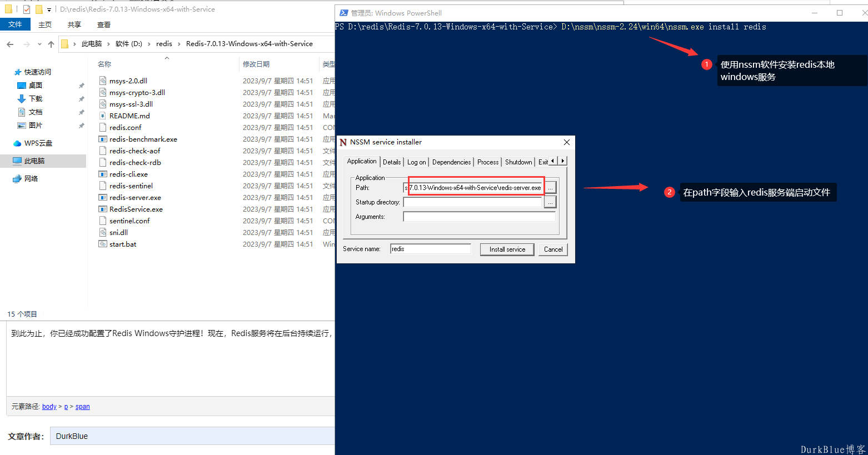The height and width of the screenshot is (455, 868).
Task: Open the 文件 ribbon tab
Action: tap(15, 24)
